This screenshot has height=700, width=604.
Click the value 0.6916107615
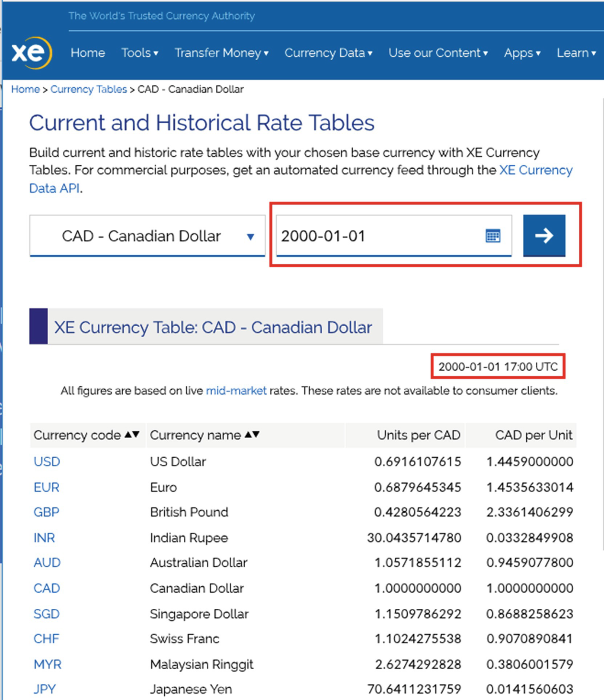point(418,462)
